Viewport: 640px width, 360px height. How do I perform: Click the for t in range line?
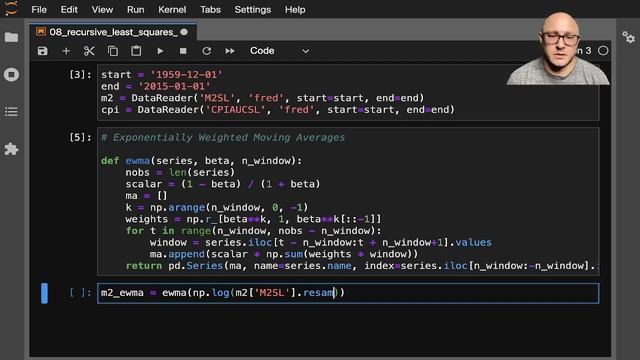(x=253, y=231)
